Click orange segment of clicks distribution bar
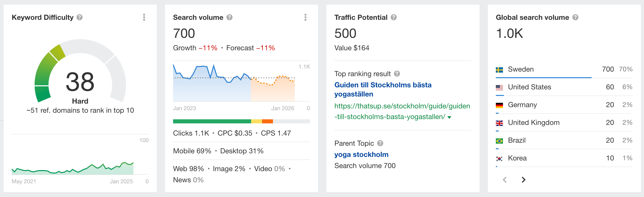Image resolution: width=644 pixels, height=197 pixels. [x=267, y=121]
